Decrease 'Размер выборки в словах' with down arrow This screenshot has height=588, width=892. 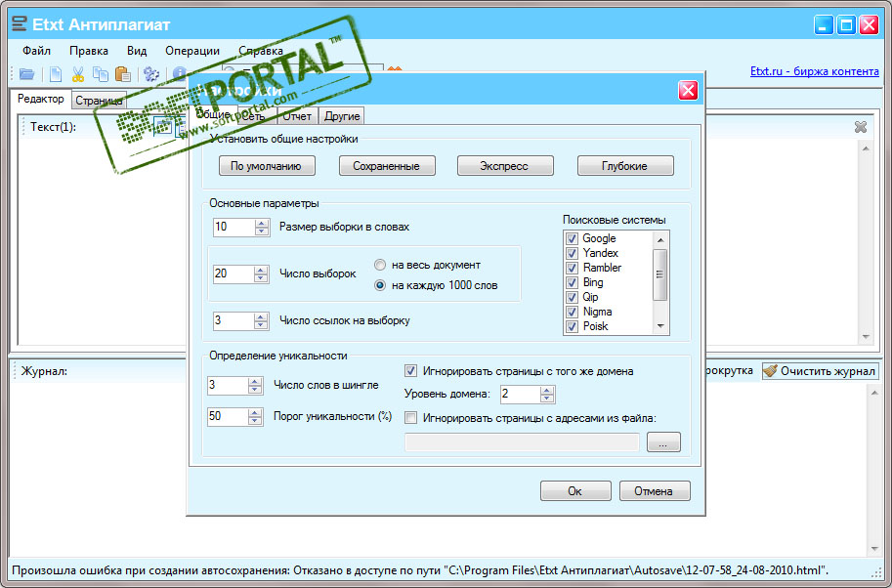pos(262,231)
